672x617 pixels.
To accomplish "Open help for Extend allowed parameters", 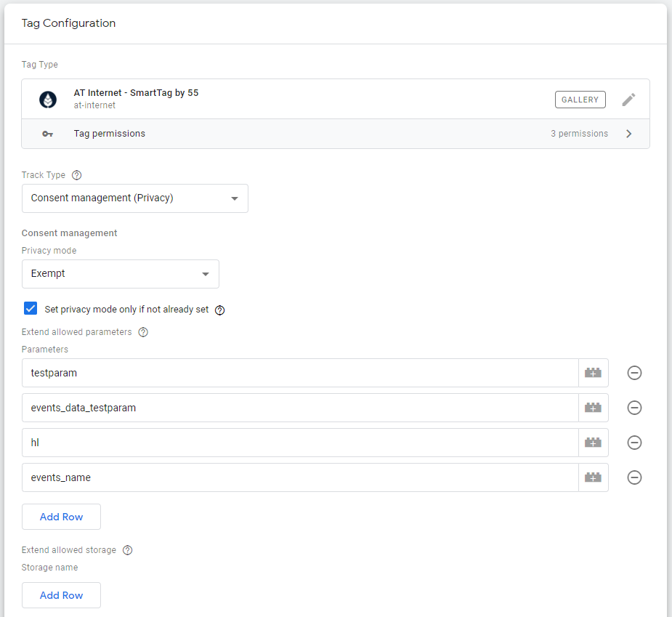I will pos(142,332).
